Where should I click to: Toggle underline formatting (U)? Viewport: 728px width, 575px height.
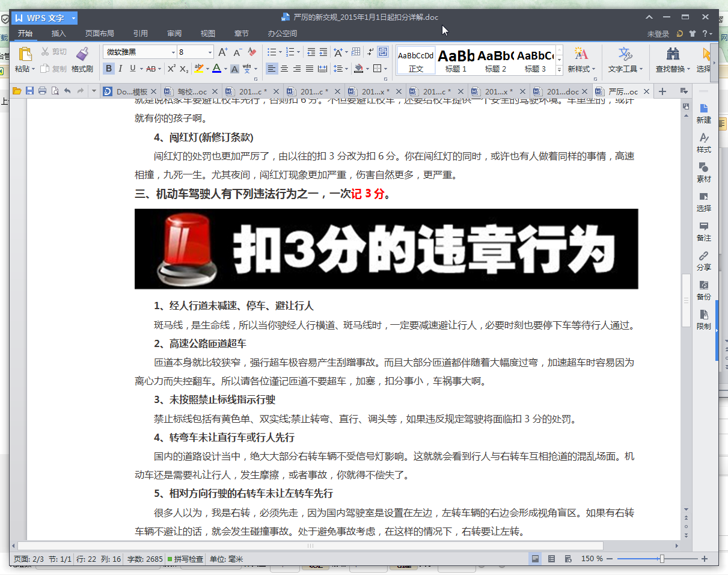pyautogui.click(x=133, y=69)
